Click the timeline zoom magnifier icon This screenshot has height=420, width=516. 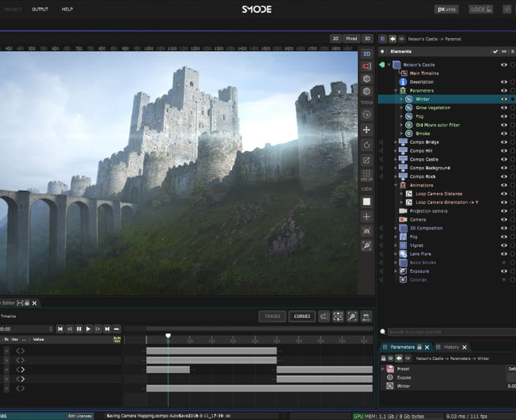352,316
